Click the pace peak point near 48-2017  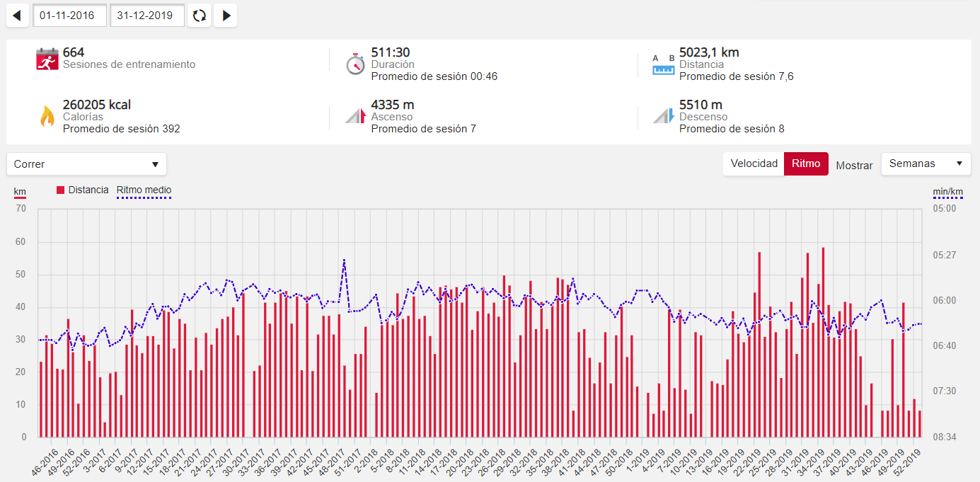(344, 260)
